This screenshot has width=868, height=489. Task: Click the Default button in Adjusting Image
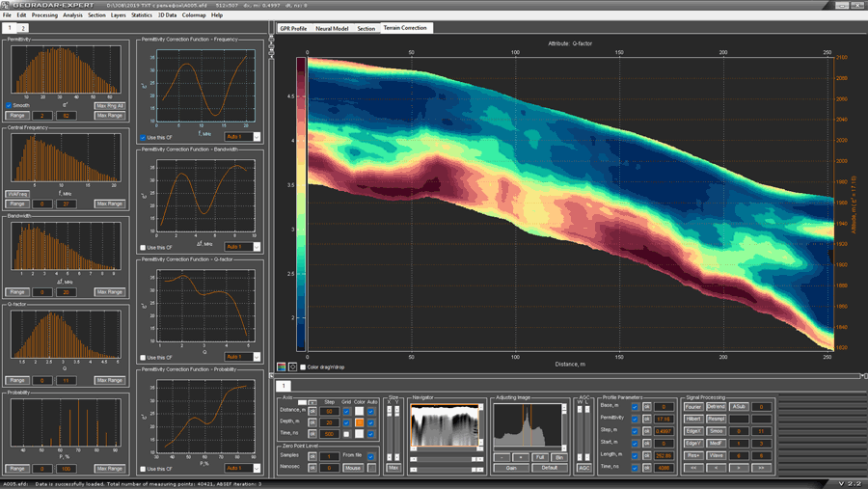[549, 468]
